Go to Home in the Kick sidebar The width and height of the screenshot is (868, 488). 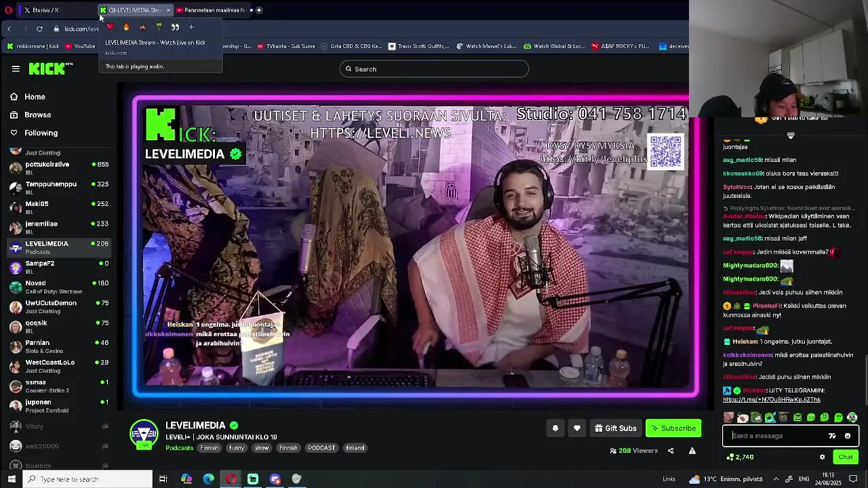[35, 97]
